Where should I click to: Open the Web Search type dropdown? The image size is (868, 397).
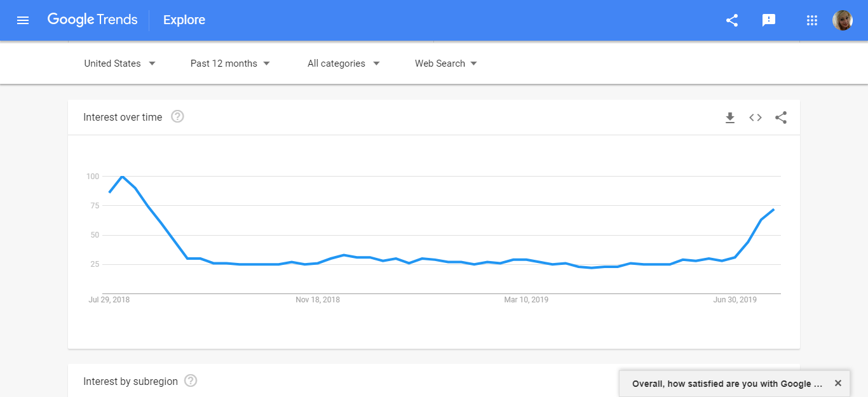(446, 64)
